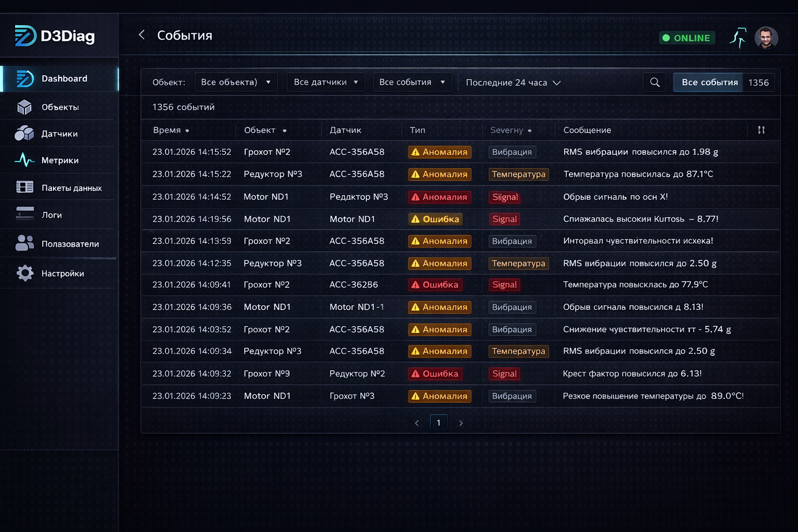Open the activity running-figure icon in header

[x=738, y=38]
